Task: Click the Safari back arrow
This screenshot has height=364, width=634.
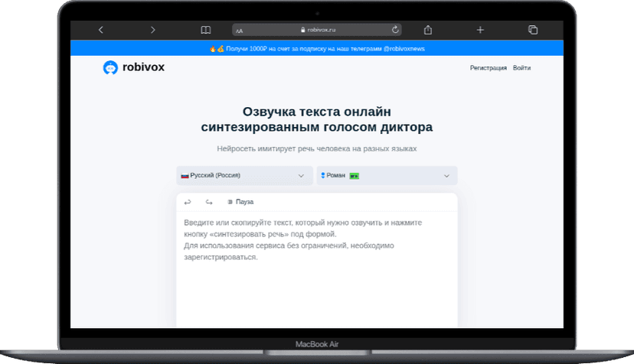Action: click(x=101, y=30)
